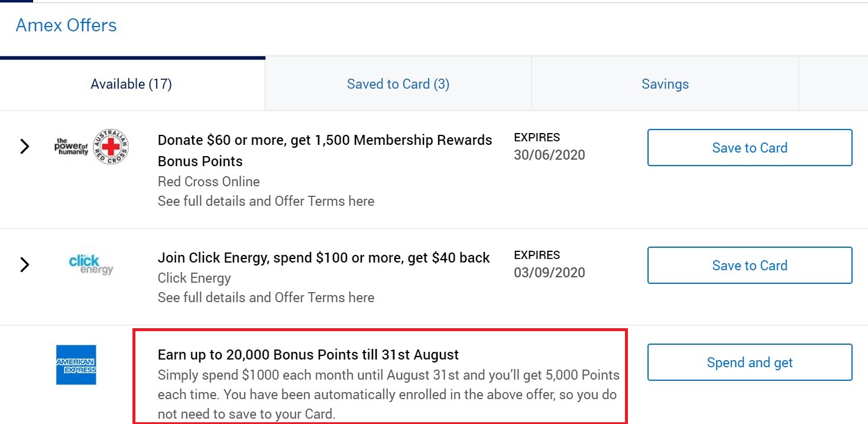868x424 pixels.
Task: Switch to the Saved to Card tab
Action: click(x=397, y=83)
